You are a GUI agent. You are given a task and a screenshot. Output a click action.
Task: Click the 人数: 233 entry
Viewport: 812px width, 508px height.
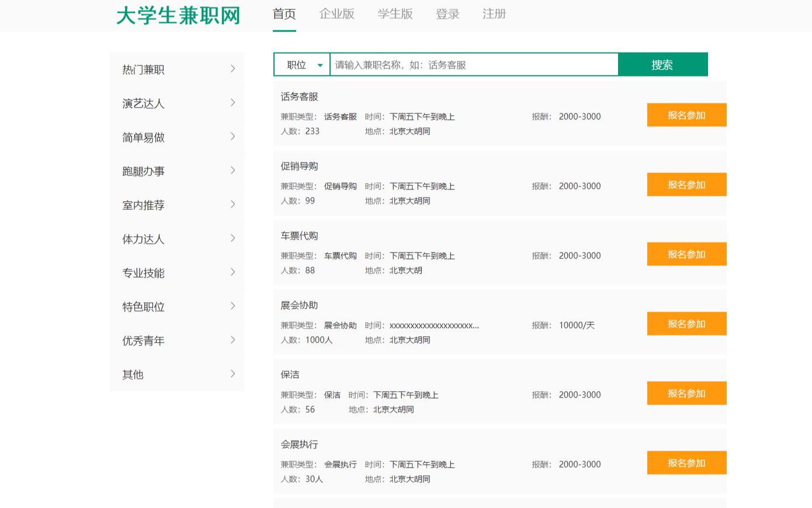tap(300, 131)
